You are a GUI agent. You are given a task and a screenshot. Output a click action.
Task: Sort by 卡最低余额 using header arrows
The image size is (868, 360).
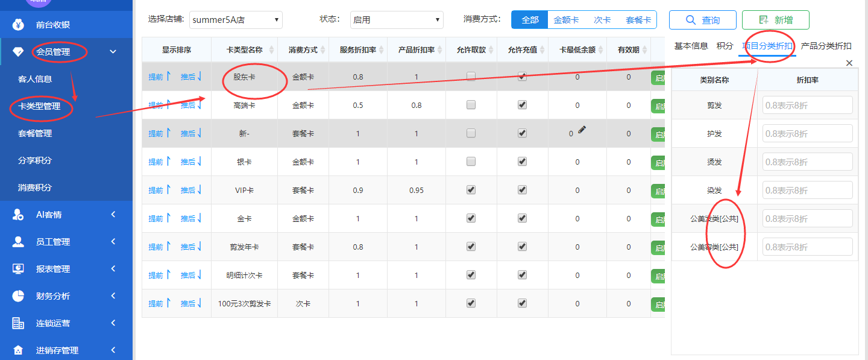coord(602,50)
